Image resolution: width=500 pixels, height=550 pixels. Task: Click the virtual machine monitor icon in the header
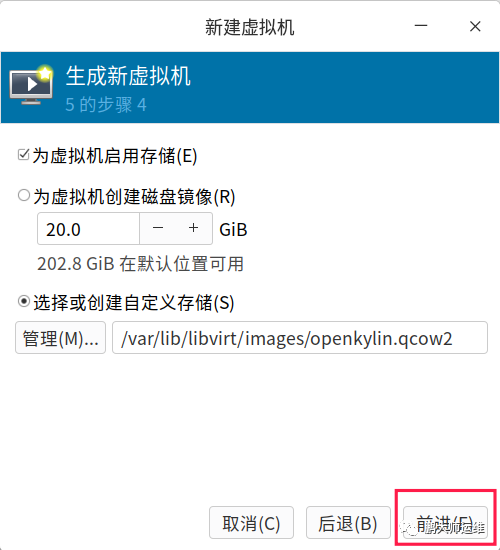tap(31, 85)
